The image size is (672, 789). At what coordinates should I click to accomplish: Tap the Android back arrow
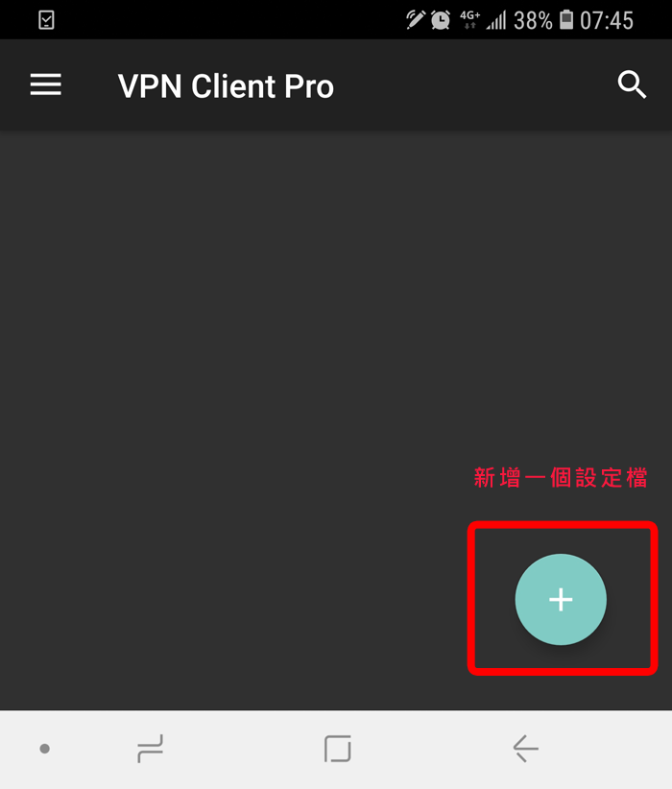coord(525,749)
